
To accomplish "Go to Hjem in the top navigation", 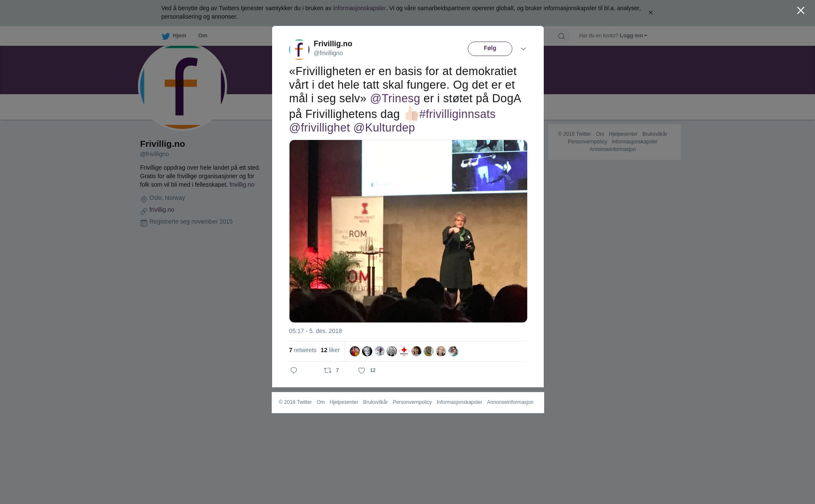I will click(179, 36).
